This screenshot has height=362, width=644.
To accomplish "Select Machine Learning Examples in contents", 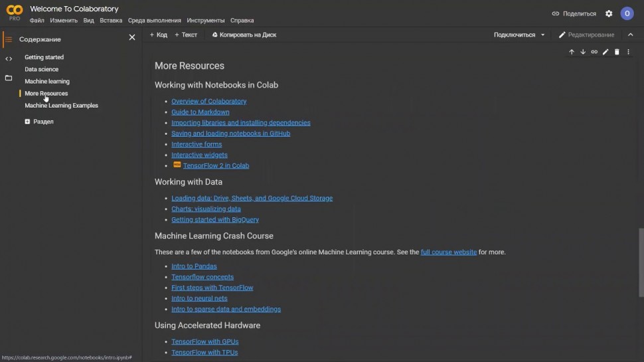I will click(61, 106).
